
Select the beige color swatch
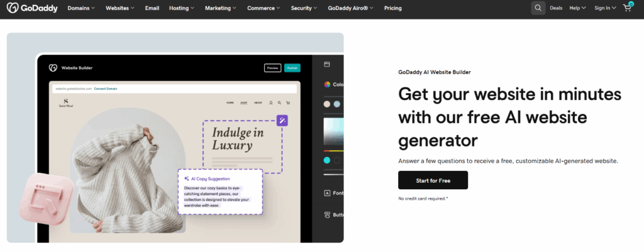327,104
